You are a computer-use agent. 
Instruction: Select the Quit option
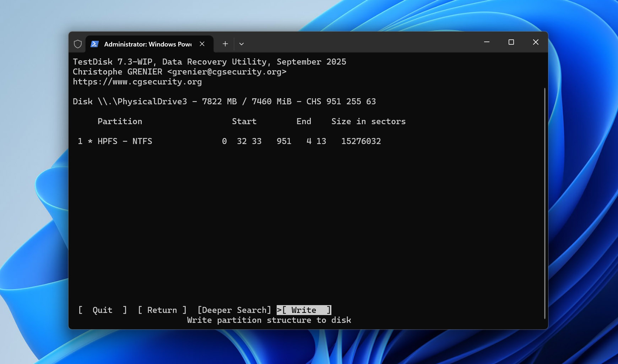(x=103, y=310)
